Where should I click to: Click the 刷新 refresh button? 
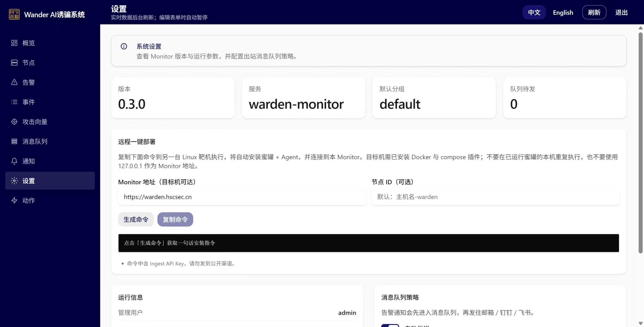point(594,12)
